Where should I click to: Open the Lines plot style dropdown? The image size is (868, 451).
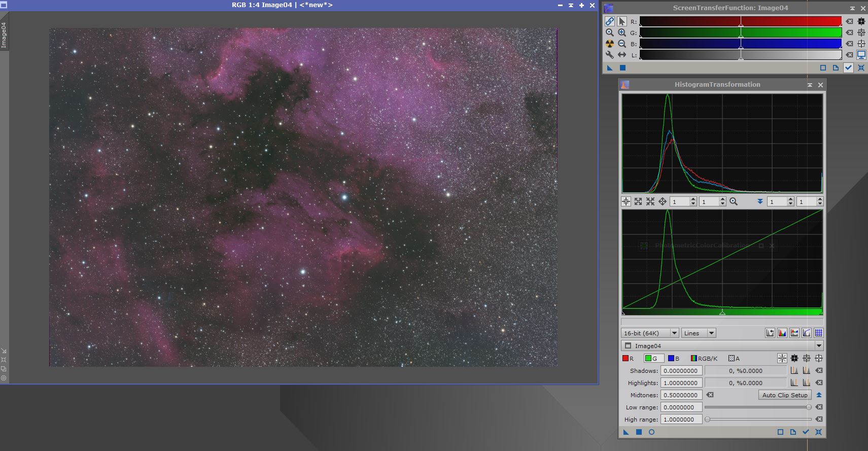[x=699, y=333]
